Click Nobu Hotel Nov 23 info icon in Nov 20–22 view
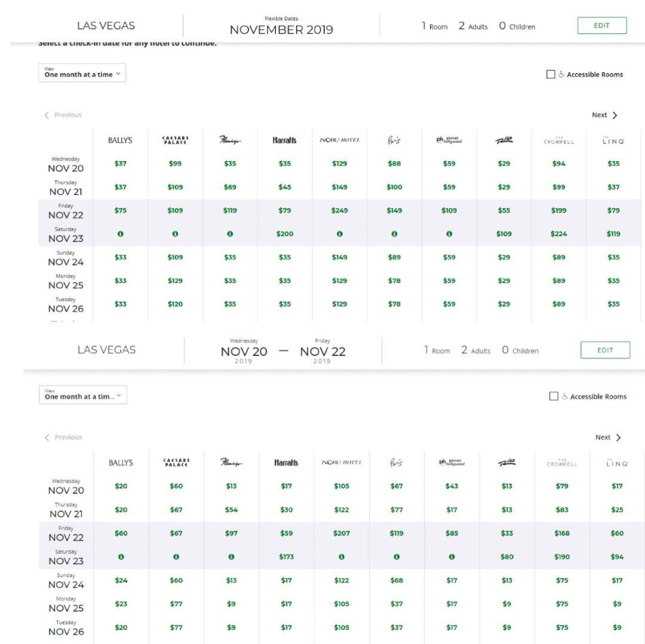 [x=342, y=557]
